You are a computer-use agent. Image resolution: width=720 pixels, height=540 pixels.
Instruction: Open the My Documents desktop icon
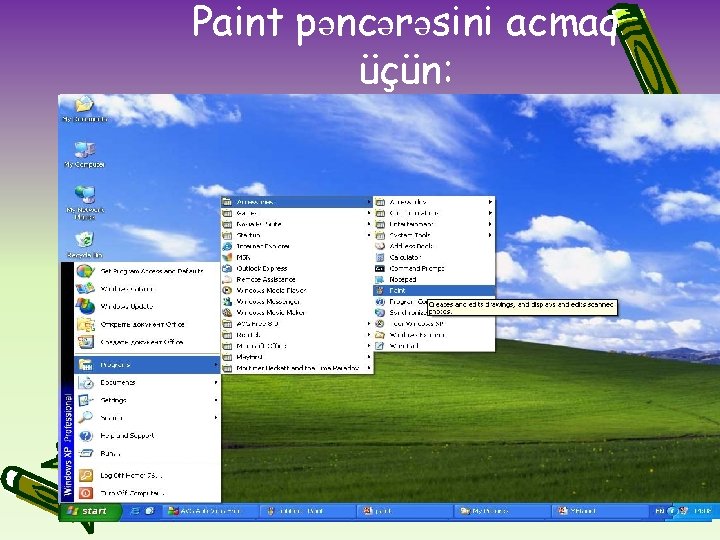tap(84, 108)
